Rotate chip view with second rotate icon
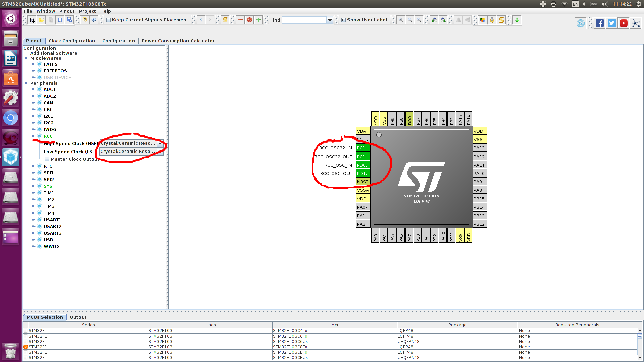 tap(443, 20)
